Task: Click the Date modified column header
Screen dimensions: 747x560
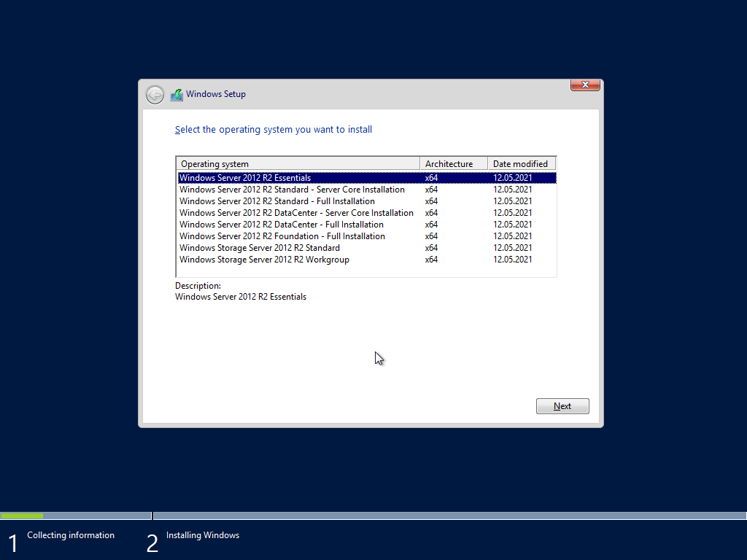Action: coord(522,164)
